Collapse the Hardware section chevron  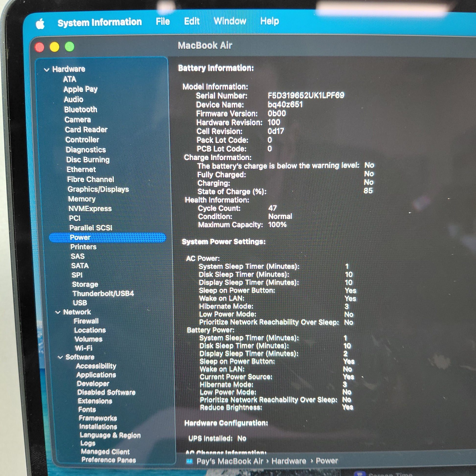[46, 70]
